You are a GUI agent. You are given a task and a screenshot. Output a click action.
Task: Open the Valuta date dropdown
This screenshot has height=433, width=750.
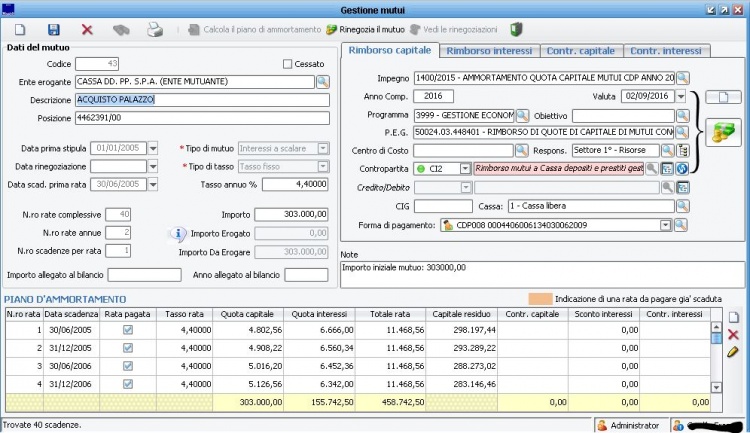click(680, 96)
